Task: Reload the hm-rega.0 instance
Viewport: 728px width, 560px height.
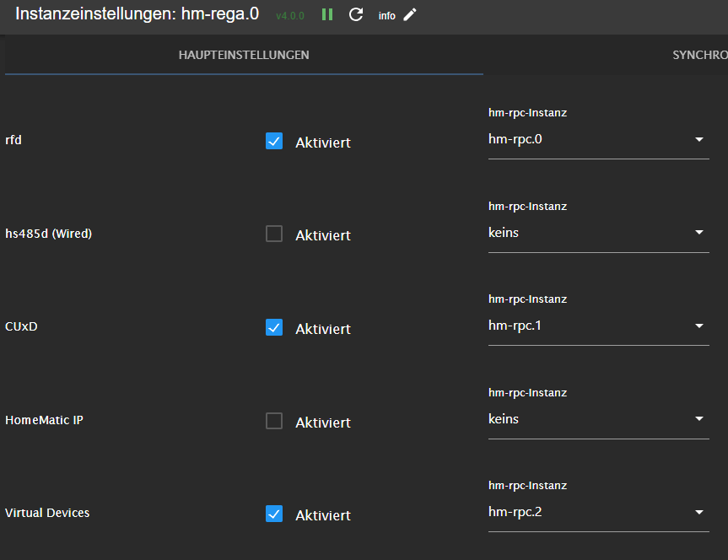Action: pyautogui.click(x=356, y=15)
